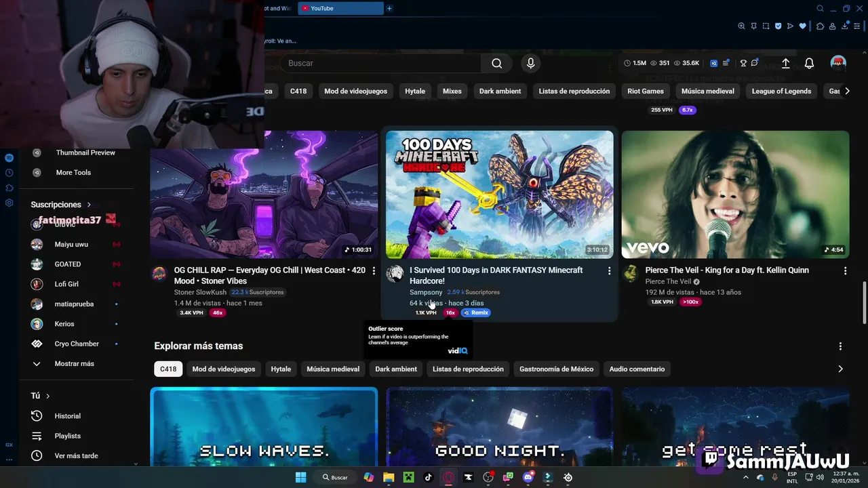Open the Windows Start menu
The width and height of the screenshot is (868, 488).
(300, 477)
